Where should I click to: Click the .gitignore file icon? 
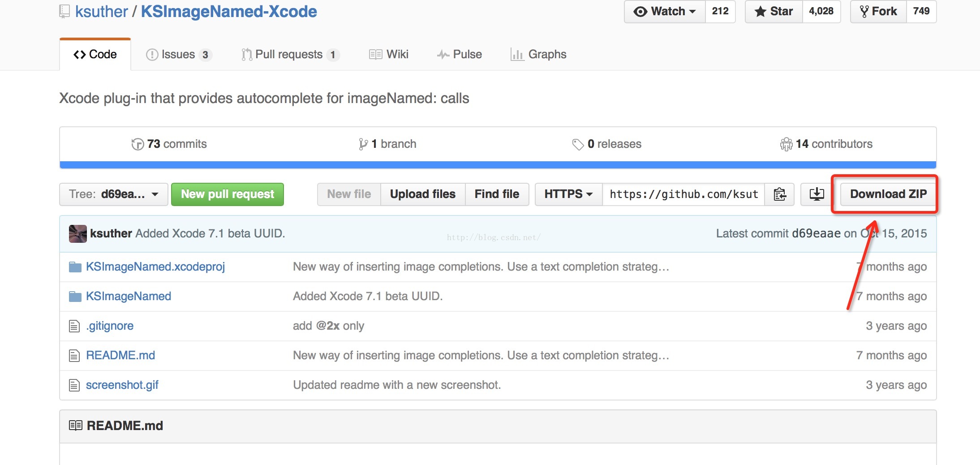[x=74, y=326]
